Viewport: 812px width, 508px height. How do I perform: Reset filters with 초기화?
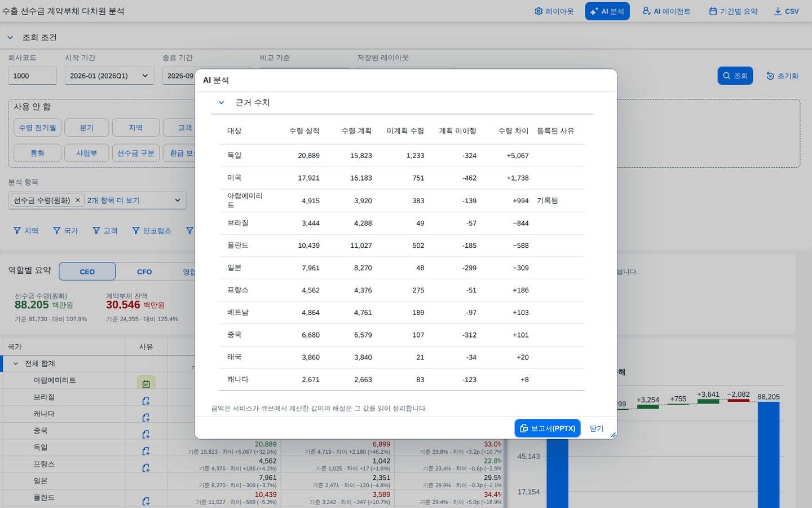[782, 76]
